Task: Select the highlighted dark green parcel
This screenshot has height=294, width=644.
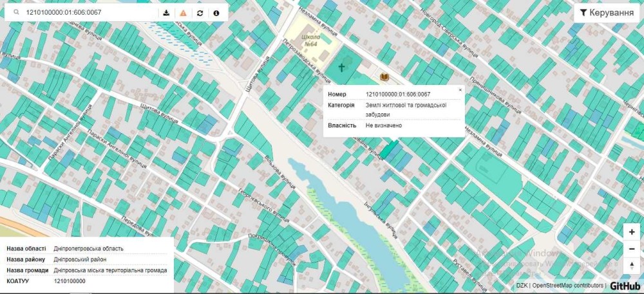Action: pyautogui.click(x=388, y=151)
